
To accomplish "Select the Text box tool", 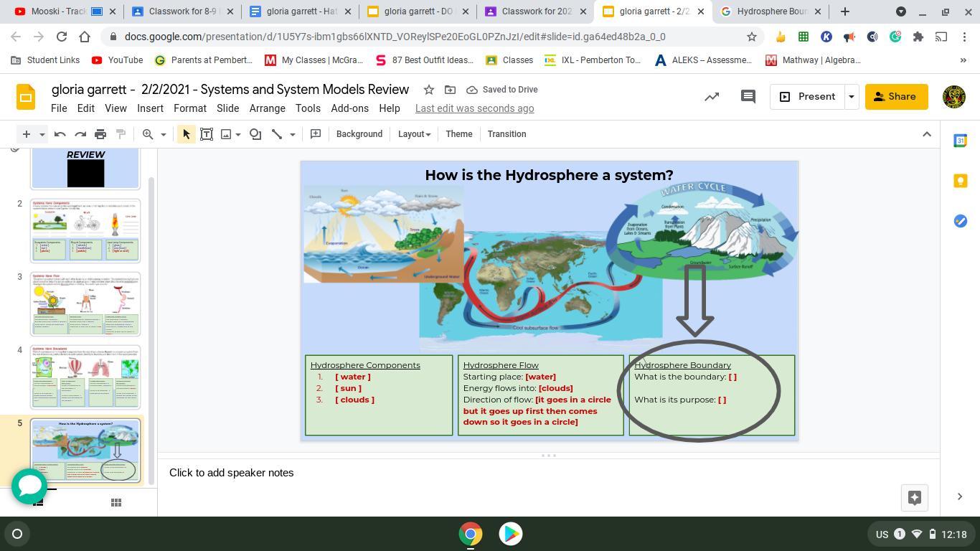I will [x=207, y=134].
